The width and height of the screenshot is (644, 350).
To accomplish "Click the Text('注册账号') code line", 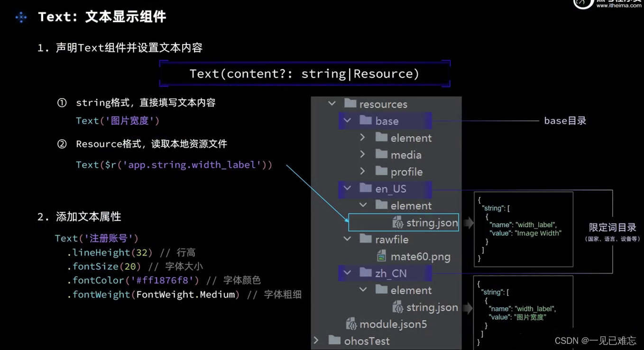I will [x=97, y=238].
